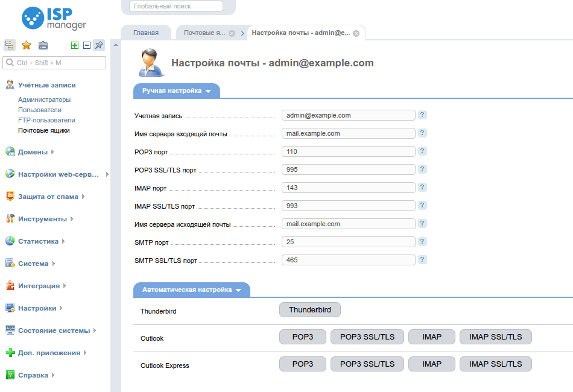The image size is (573, 392).
Task: Select the Настройка почты tab
Action: pyautogui.click(x=301, y=33)
